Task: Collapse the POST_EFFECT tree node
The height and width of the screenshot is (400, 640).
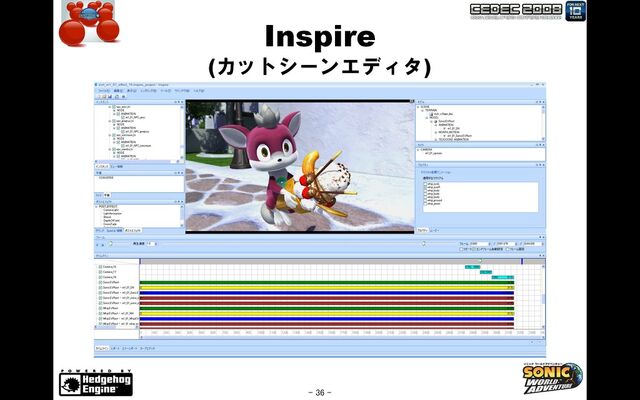Action: [x=97, y=207]
